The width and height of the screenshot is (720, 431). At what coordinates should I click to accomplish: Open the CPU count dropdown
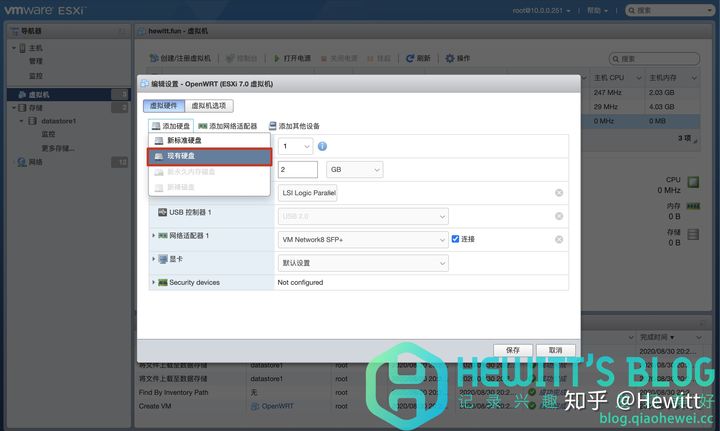pyautogui.click(x=297, y=146)
